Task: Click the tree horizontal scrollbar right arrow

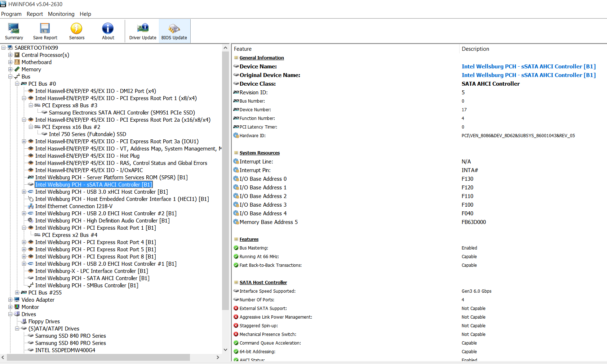Action: click(218, 357)
